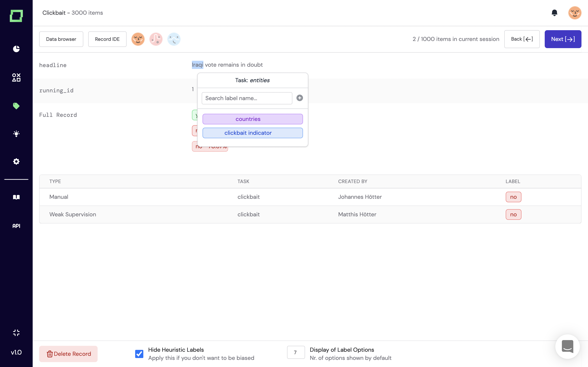This screenshot has height=367, width=588.
Task: Open the data shapes icon in sidebar
Action: tap(16, 77)
